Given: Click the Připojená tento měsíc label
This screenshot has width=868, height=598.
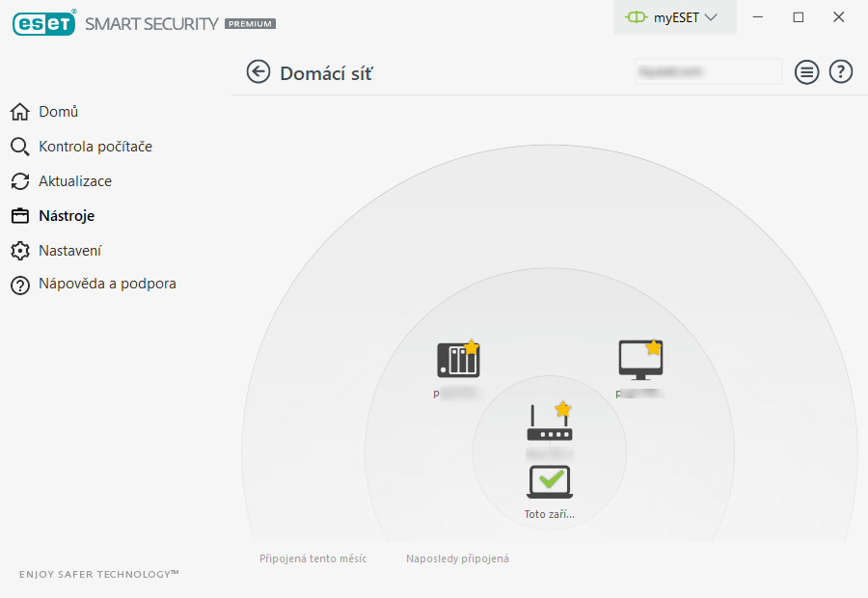Looking at the screenshot, I should click(313, 558).
